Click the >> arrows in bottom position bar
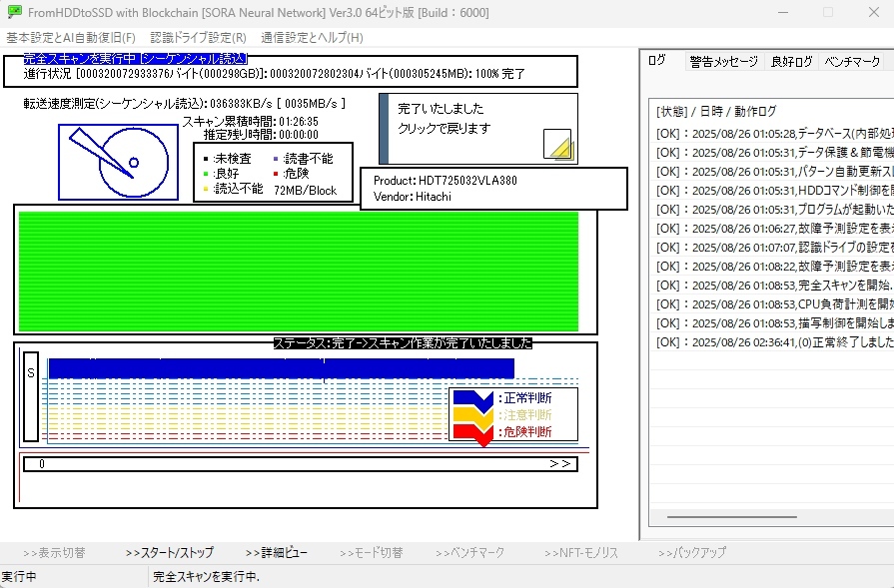Screen dimensions: 894x588 coord(560,464)
